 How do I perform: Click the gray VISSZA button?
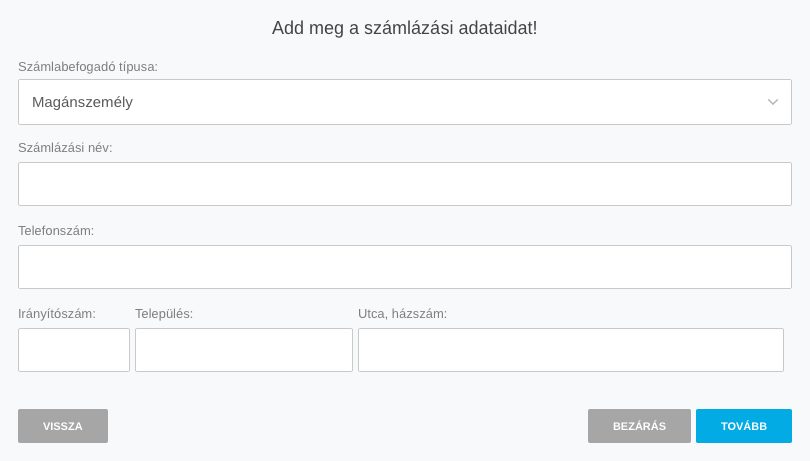coord(63,426)
